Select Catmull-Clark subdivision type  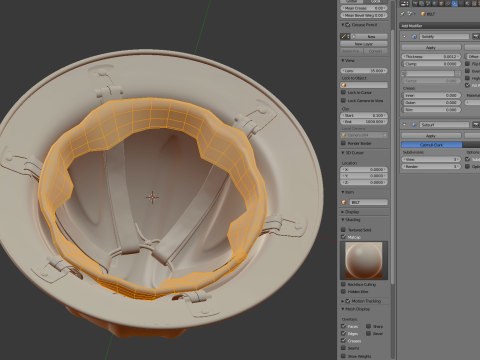(431, 145)
